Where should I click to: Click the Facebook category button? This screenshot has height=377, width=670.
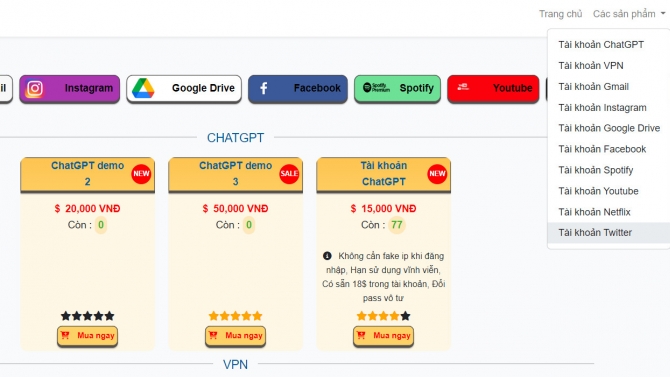[x=298, y=88]
